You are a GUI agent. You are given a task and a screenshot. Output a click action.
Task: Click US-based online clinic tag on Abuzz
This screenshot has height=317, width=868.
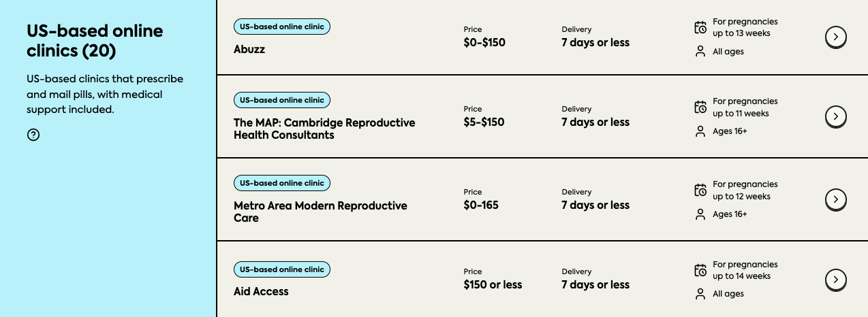pyautogui.click(x=282, y=27)
